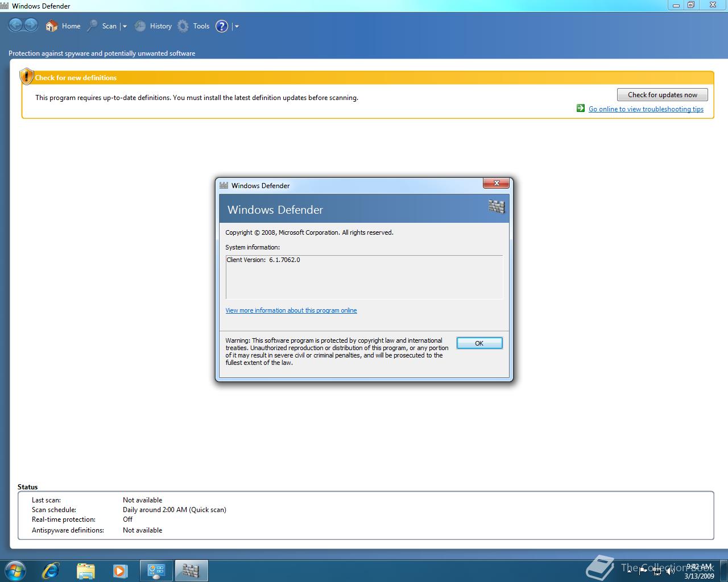The image size is (728, 582).
Task: Click the Client Version system information box
Action: tap(364, 277)
